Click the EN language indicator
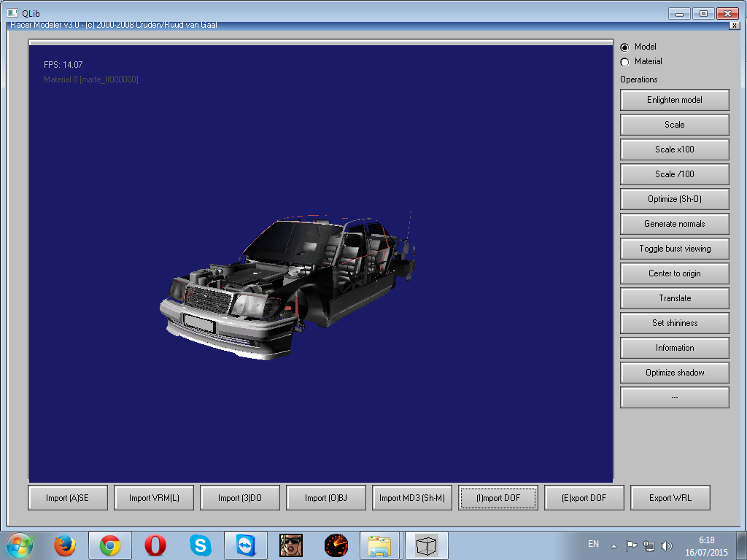The width and height of the screenshot is (747, 560). [x=593, y=544]
